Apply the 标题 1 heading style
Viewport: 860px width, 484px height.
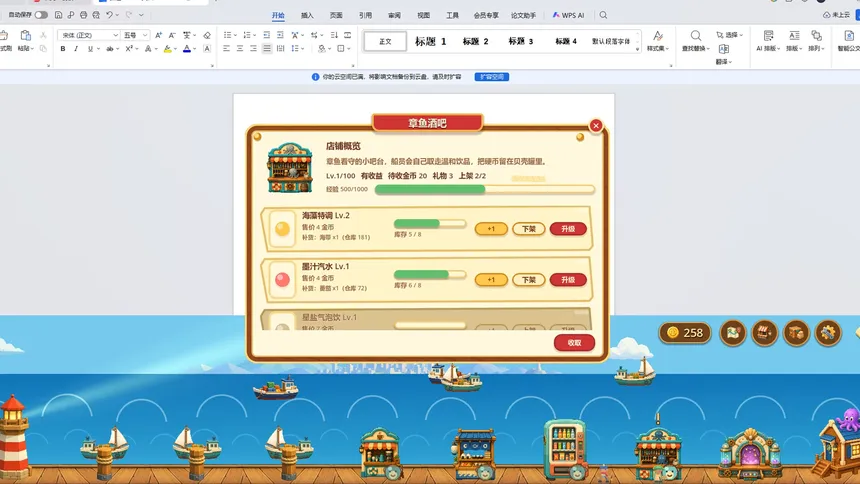click(431, 41)
